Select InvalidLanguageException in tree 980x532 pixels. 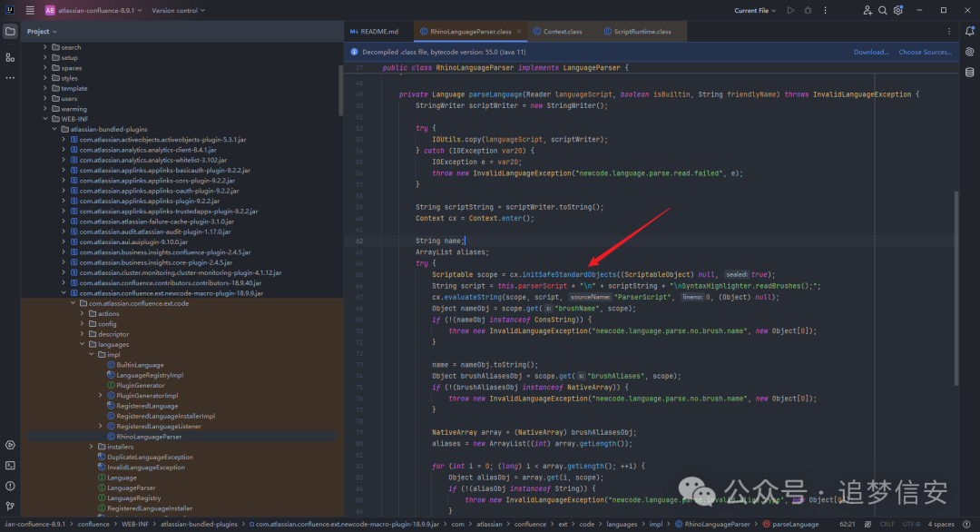click(145, 468)
